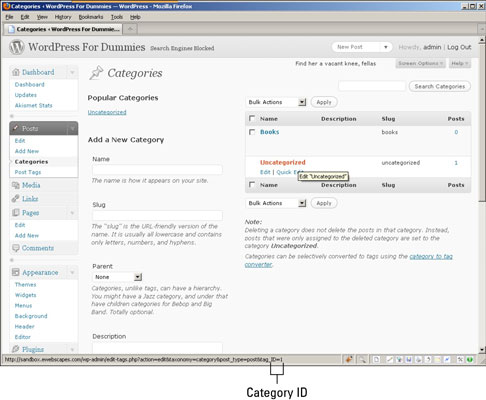
Task: Click the Comments speech bubble icon
Action: point(16,248)
